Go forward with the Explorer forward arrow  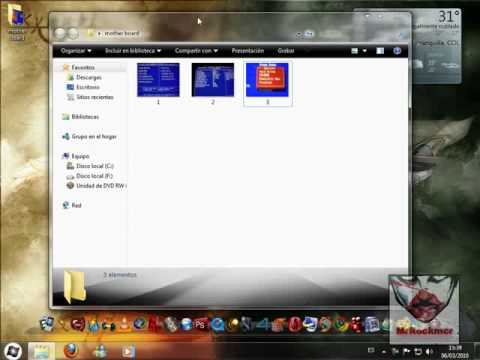point(73,33)
